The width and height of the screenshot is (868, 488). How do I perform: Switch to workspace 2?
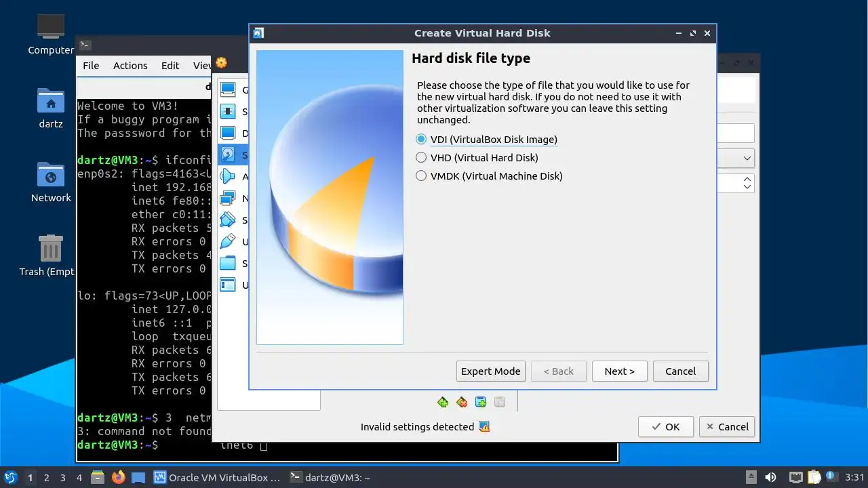tap(46, 477)
